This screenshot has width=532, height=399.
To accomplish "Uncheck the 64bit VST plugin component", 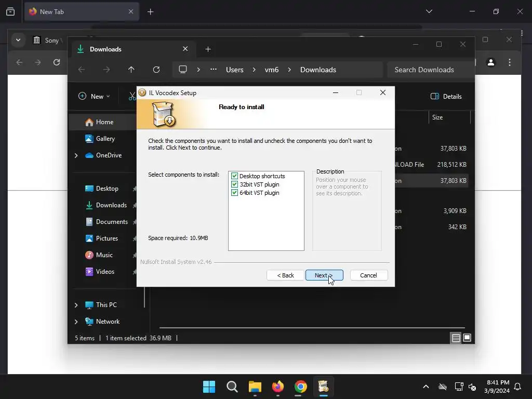I will click(234, 193).
